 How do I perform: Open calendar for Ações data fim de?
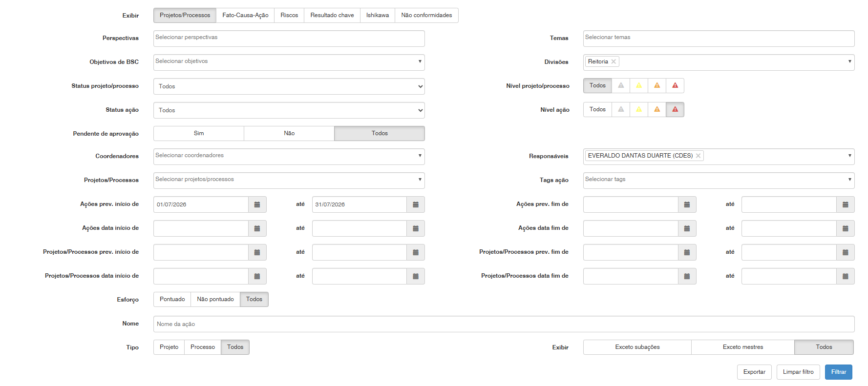coord(687,228)
